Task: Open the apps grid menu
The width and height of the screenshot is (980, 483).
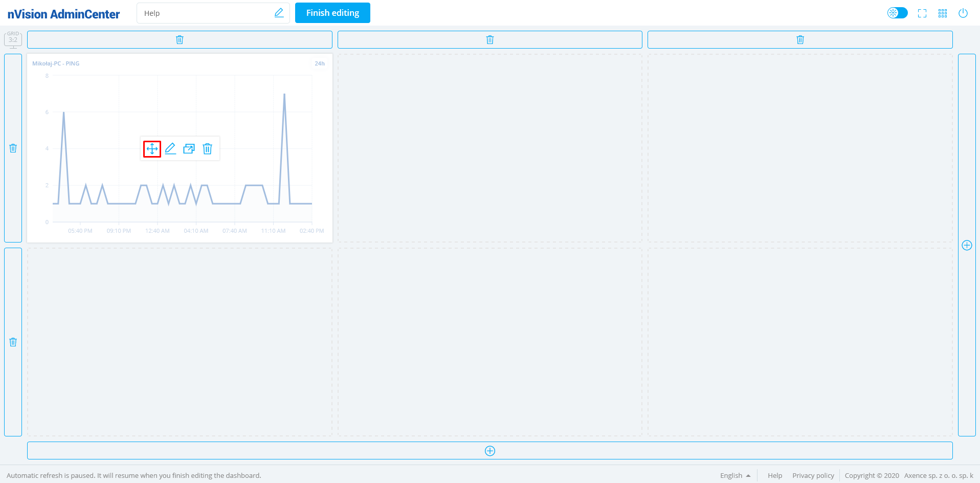Action: pyautogui.click(x=943, y=13)
